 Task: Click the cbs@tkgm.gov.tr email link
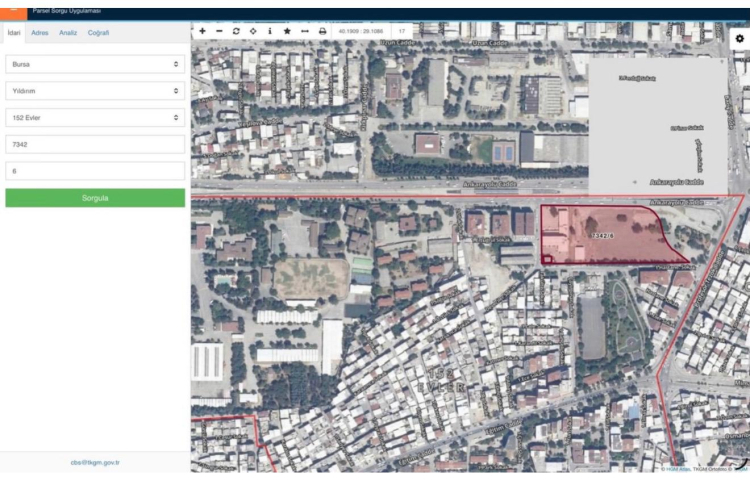coord(95,463)
